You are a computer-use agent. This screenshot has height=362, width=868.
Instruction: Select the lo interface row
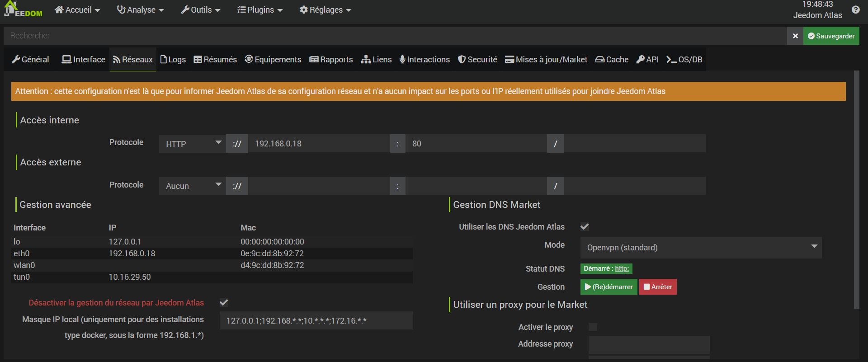point(212,242)
